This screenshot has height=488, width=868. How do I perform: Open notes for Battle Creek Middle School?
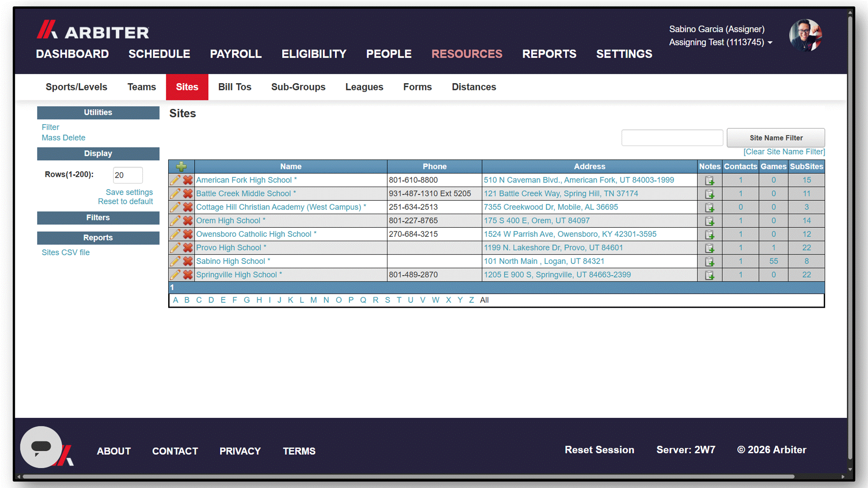pyautogui.click(x=709, y=194)
